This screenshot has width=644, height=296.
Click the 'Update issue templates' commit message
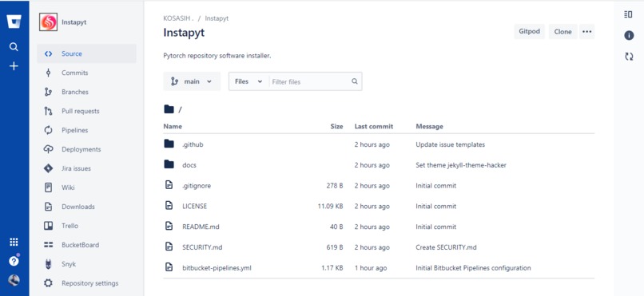450,144
